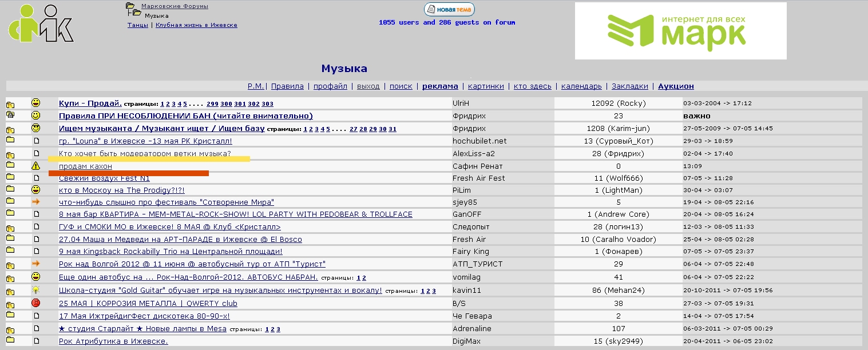868x350 pixels.
Task: Click the site logo in the header
Action: click(x=41, y=23)
